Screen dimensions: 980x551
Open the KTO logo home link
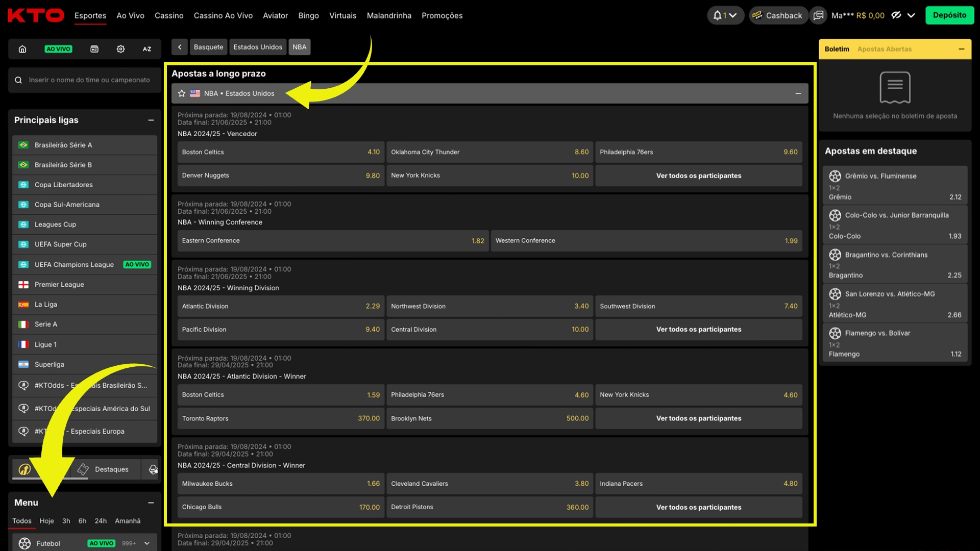coord(36,15)
